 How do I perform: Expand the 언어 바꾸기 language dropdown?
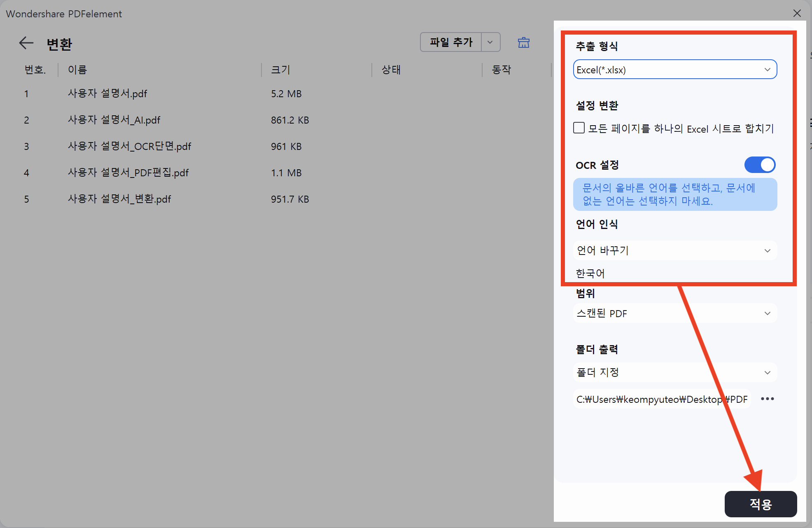point(674,250)
